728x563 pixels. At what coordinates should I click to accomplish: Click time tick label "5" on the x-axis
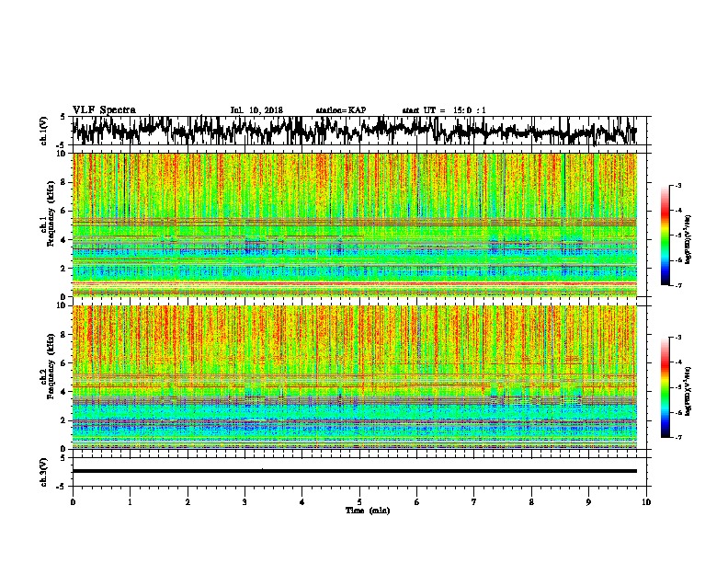359,502
